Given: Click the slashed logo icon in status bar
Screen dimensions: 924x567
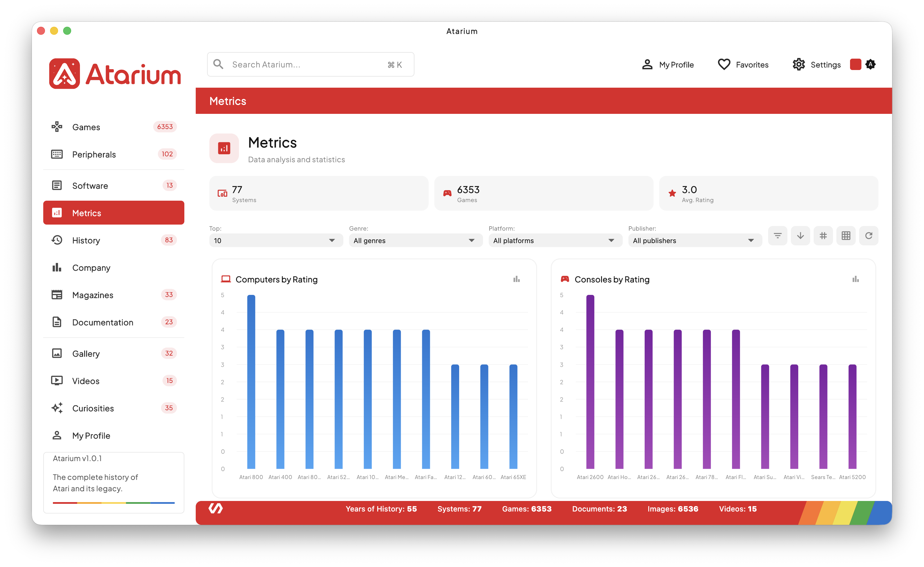Looking at the screenshot, I should (x=216, y=509).
